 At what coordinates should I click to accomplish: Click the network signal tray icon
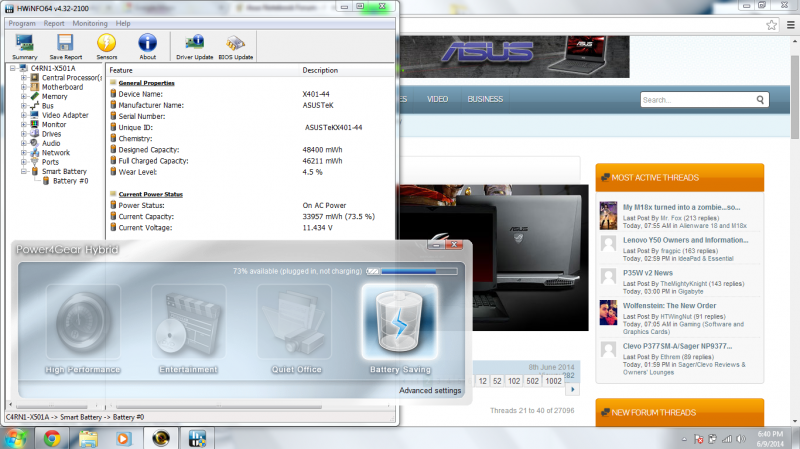pos(727,439)
